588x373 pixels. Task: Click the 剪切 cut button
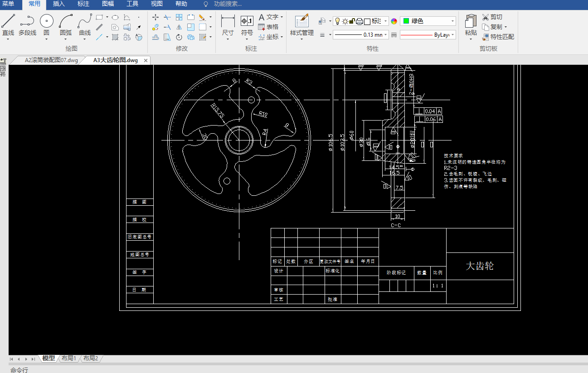click(492, 17)
